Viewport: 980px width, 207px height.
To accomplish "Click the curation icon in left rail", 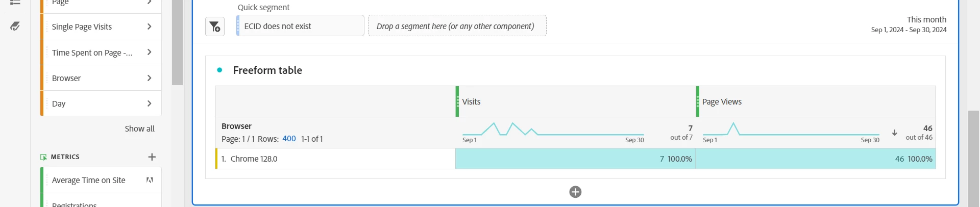I will [x=15, y=26].
